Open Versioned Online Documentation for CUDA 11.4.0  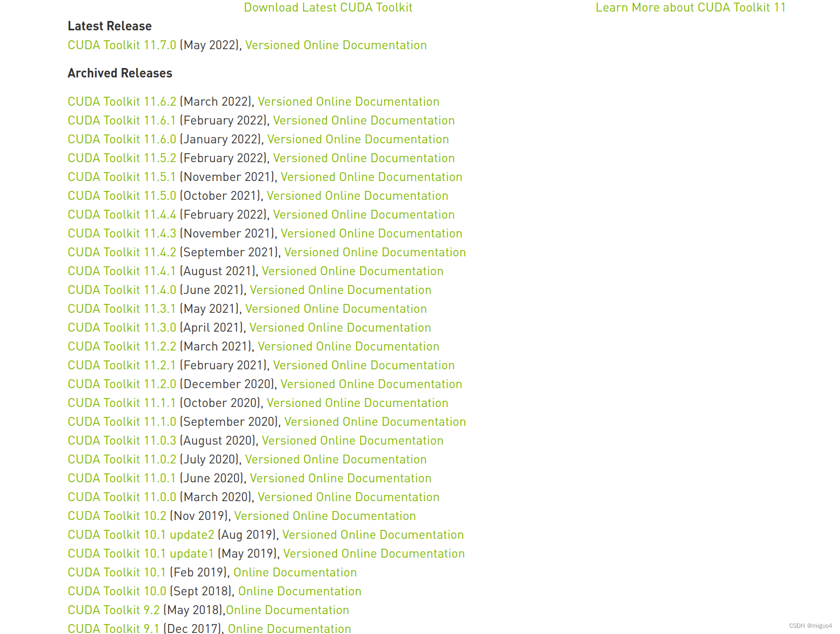tap(341, 290)
